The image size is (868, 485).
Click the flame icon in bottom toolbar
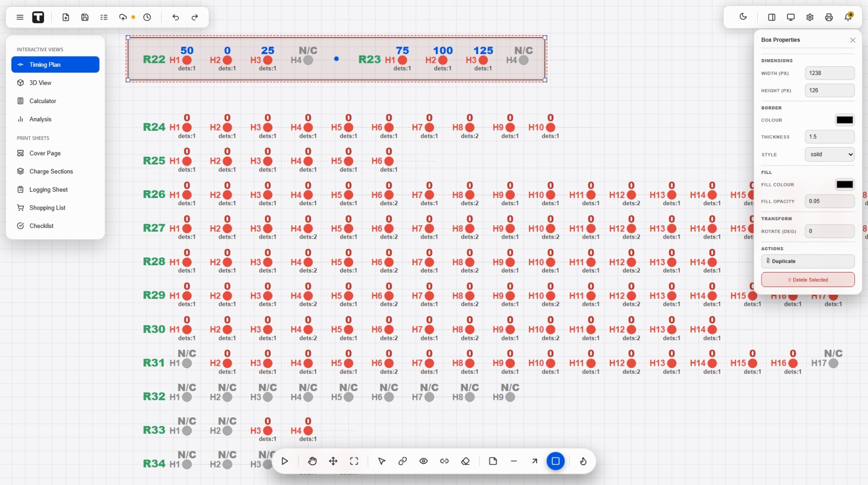(x=583, y=461)
